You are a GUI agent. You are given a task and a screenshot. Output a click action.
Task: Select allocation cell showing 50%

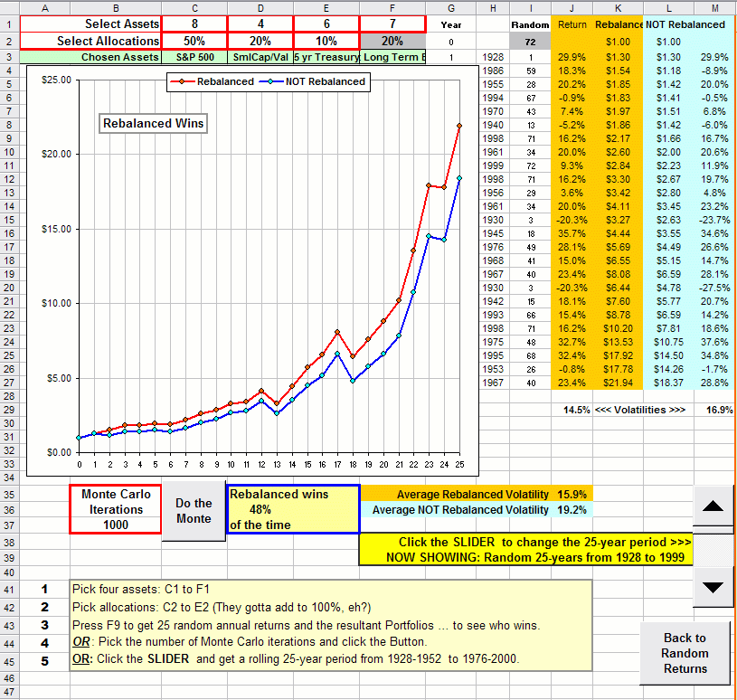[194, 42]
